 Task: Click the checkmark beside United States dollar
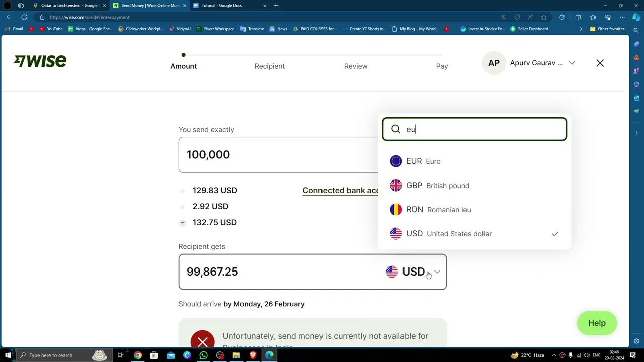(x=555, y=234)
